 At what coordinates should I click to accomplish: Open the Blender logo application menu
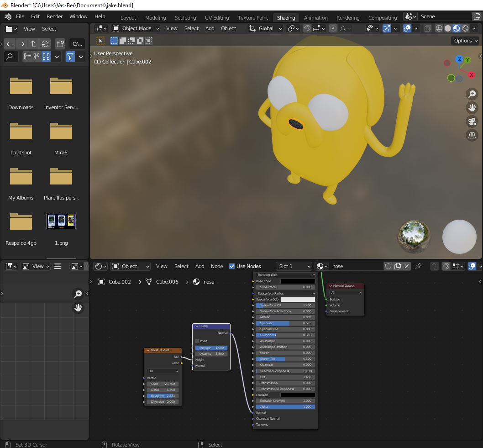click(8, 16)
